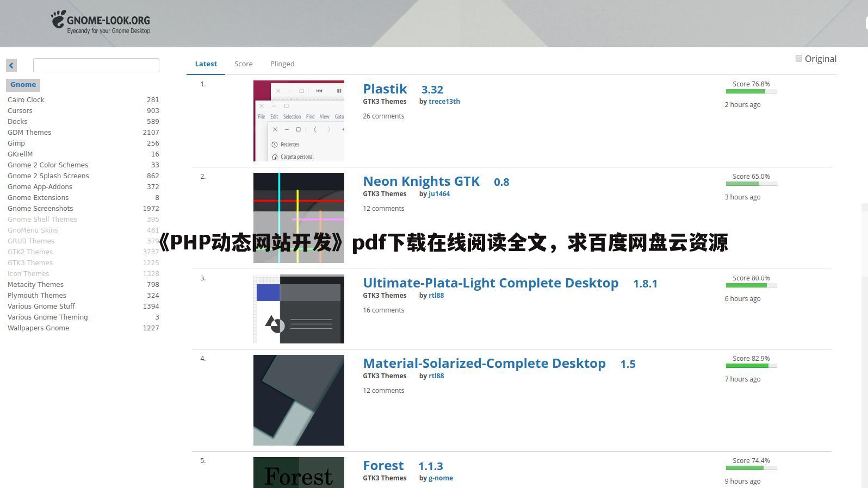Open Gnome 2 Splash Screens category
The height and width of the screenshot is (488, 868).
pos(48,176)
